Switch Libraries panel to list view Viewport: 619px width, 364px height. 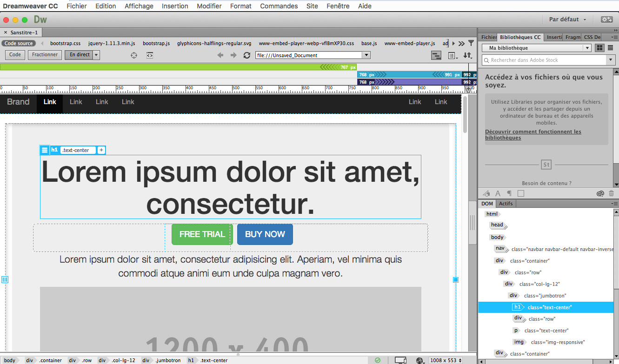tap(610, 47)
